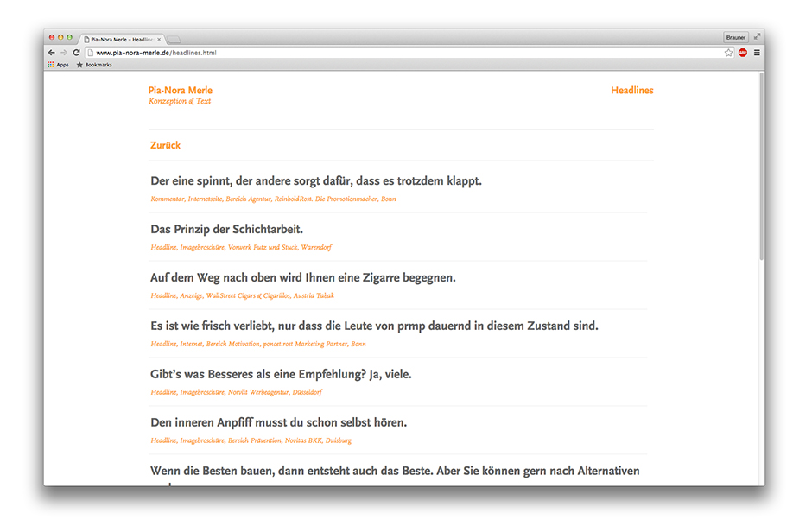The width and height of the screenshot is (812, 532).
Task: Open the "Den inneren Anpfiff" headline
Action: point(278,423)
